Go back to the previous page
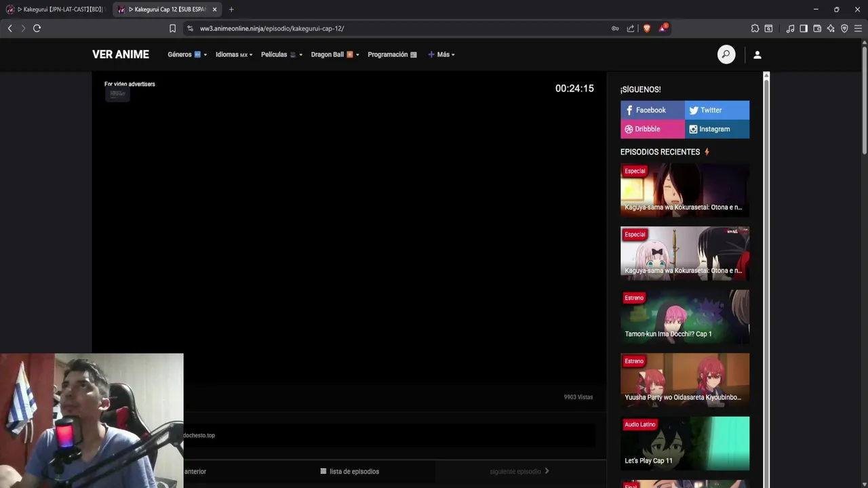This screenshot has width=868, height=488. (9, 28)
